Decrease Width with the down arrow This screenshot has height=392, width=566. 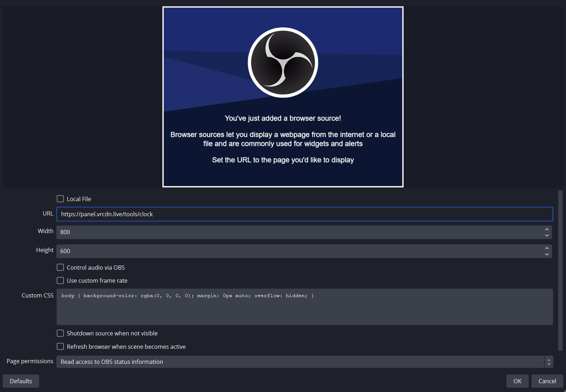547,235
